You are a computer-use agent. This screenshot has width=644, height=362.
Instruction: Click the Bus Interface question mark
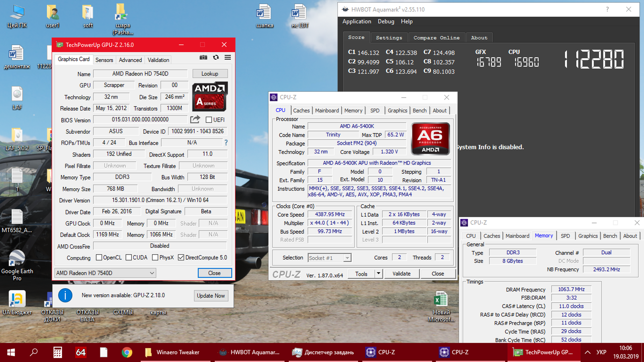(226, 143)
